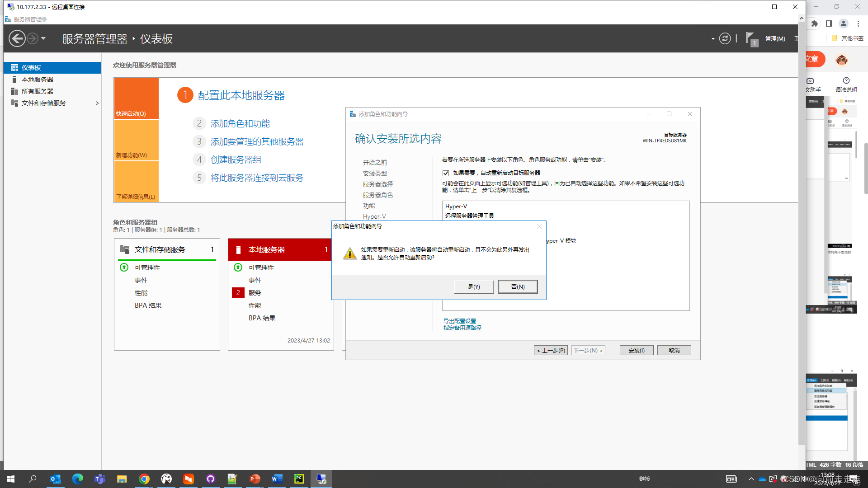Open the navigation history dropdown arrow
This screenshot has width=868, height=488.
(43, 38)
